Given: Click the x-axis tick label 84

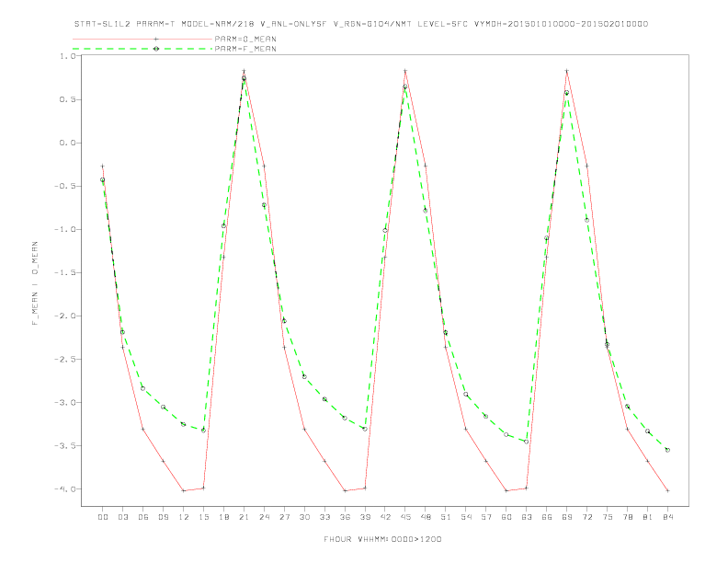Looking at the screenshot, I should click(x=667, y=517).
